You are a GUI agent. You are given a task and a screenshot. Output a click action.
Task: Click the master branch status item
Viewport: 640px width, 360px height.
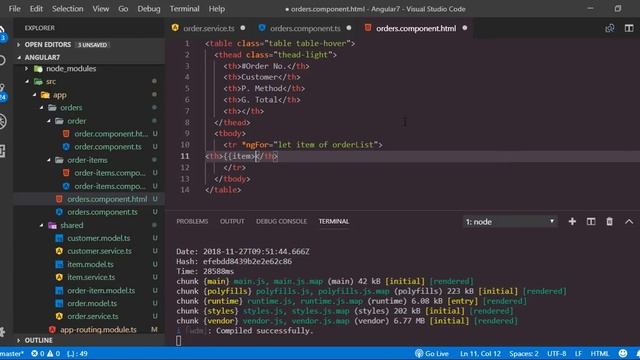coord(12,353)
